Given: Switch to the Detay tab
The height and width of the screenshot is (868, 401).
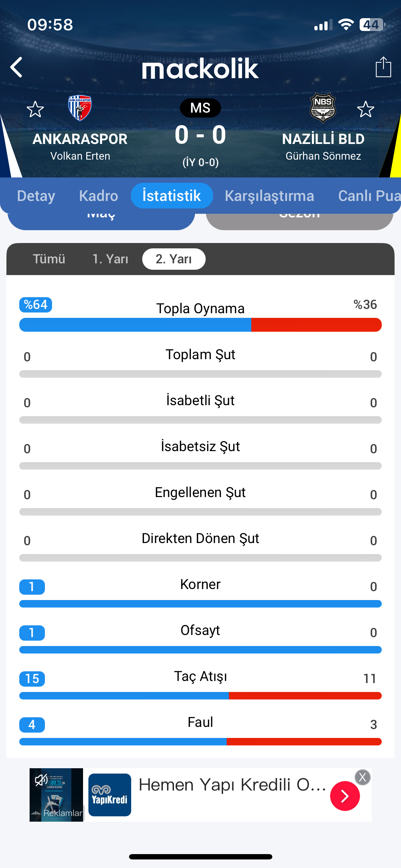Looking at the screenshot, I should [36, 196].
